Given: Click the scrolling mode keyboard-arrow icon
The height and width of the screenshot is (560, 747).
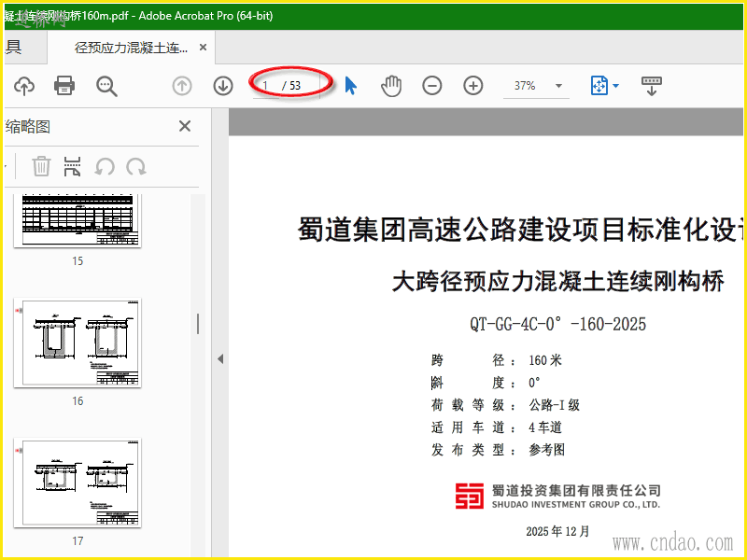Looking at the screenshot, I should (651, 86).
